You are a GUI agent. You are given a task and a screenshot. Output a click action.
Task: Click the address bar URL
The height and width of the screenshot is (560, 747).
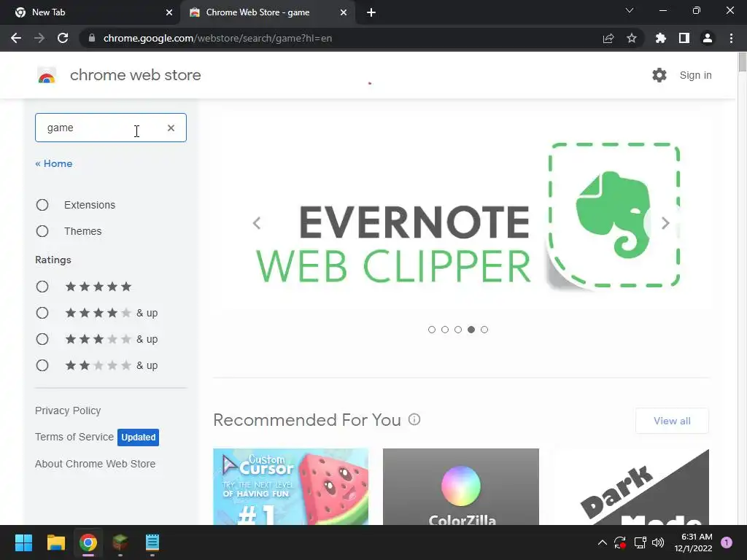pos(217,38)
